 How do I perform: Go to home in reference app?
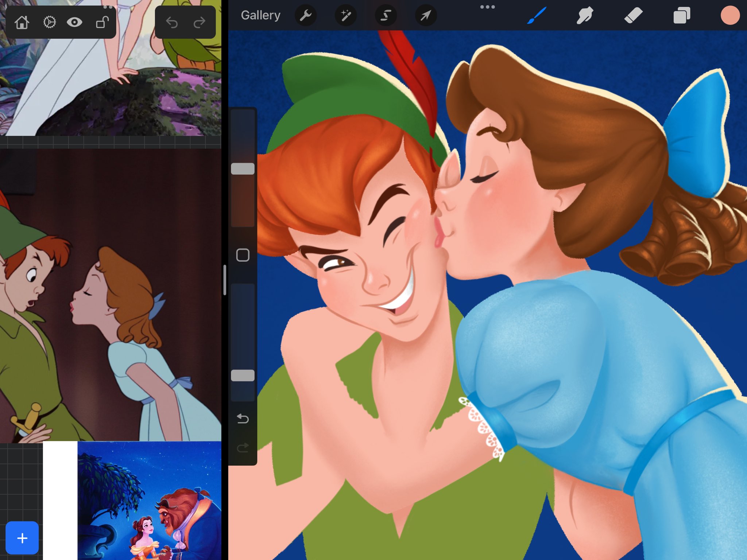pyautogui.click(x=22, y=22)
